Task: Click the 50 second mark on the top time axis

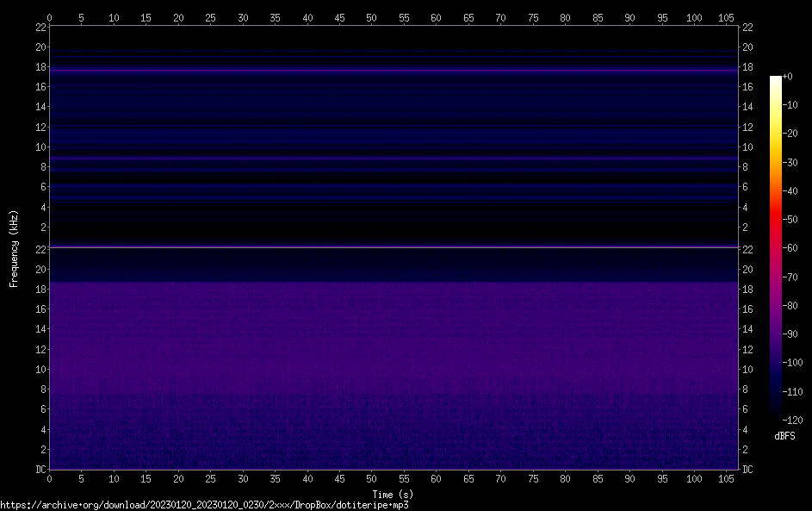Action: coord(371,17)
